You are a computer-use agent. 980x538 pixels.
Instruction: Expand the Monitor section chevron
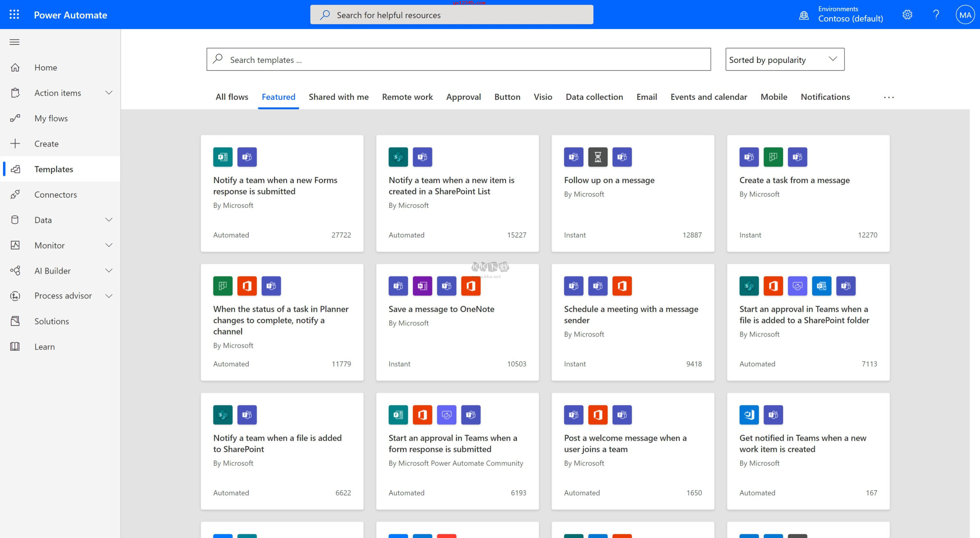109,245
